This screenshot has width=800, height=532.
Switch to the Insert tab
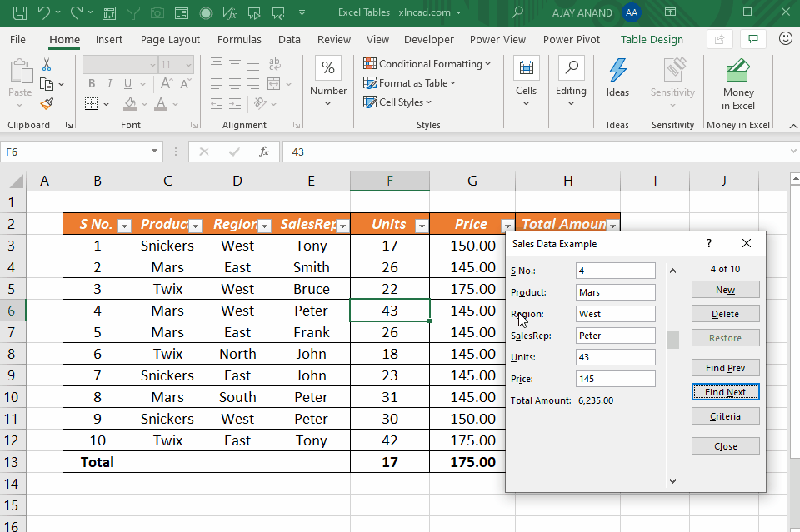pyautogui.click(x=109, y=40)
